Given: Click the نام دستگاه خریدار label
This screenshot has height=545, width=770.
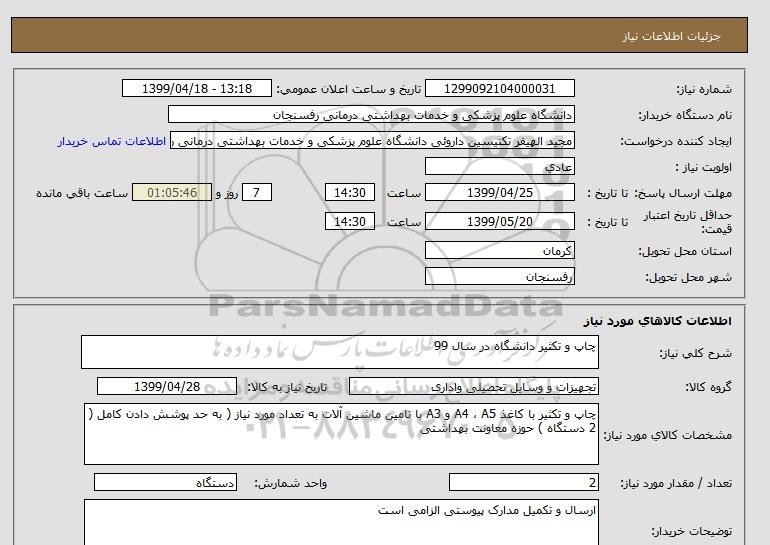Looking at the screenshot, I should pyautogui.click(x=685, y=115).
